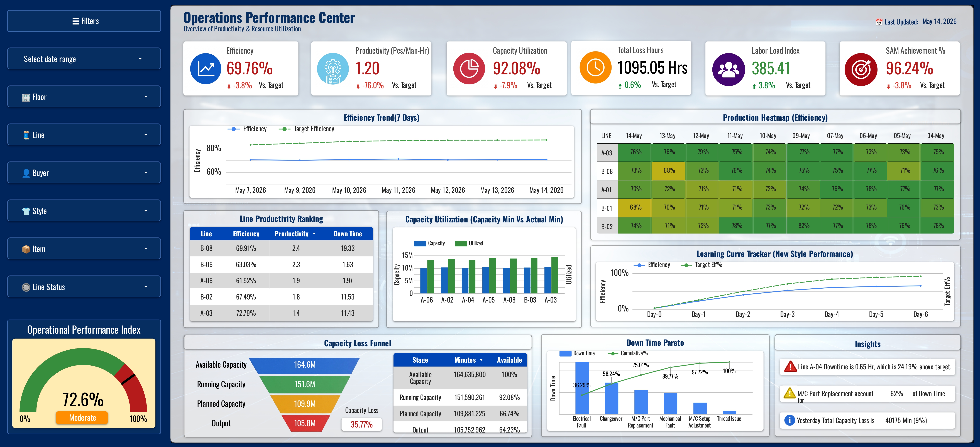Click the Filters panel header button
The image size is (980, 447).
tap(84, 21)
